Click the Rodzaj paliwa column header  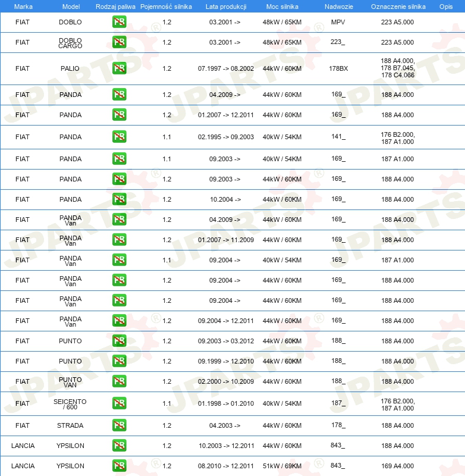pos(115,7)
